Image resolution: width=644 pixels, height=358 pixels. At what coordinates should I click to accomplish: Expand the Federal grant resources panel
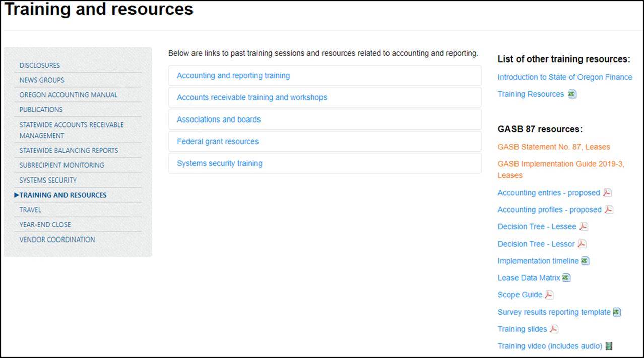(218, 142)
